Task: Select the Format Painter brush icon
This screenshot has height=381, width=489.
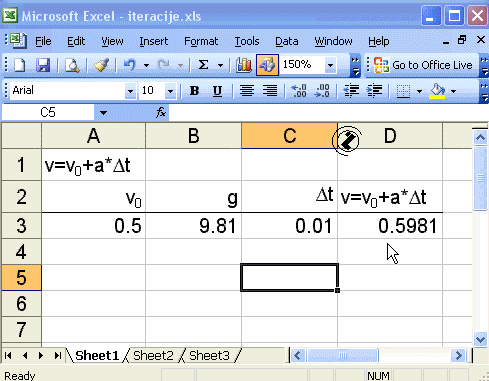Action: coord(101,65)
